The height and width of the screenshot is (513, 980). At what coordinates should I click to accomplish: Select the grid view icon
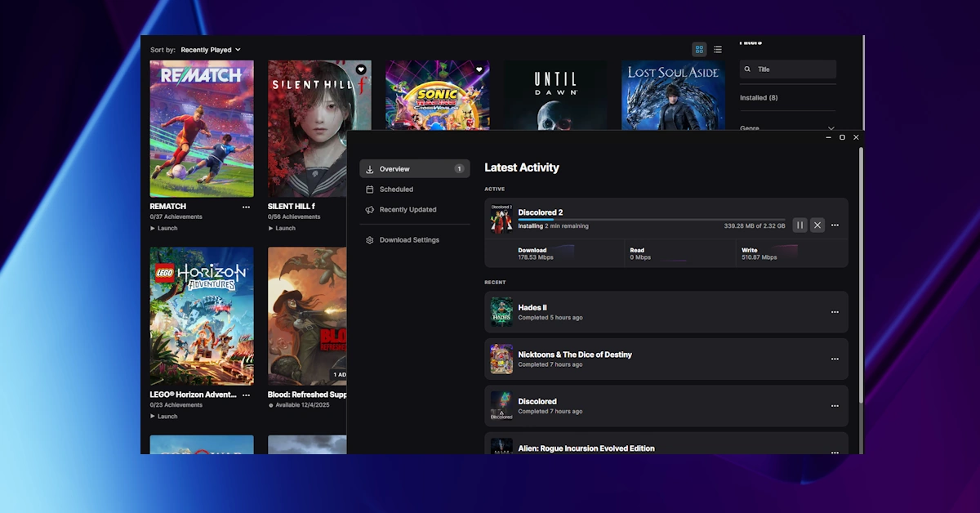click(x=699, y=49)
